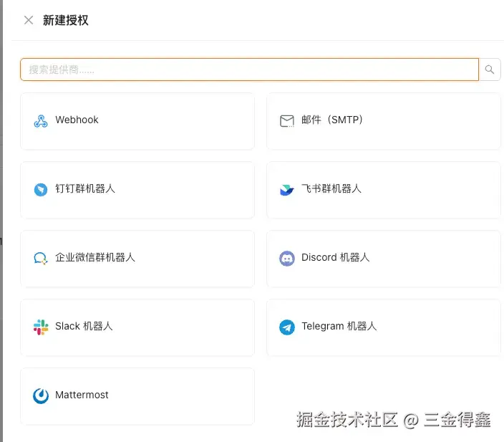Focus the 搜索提供商 search field

(249, 69)
